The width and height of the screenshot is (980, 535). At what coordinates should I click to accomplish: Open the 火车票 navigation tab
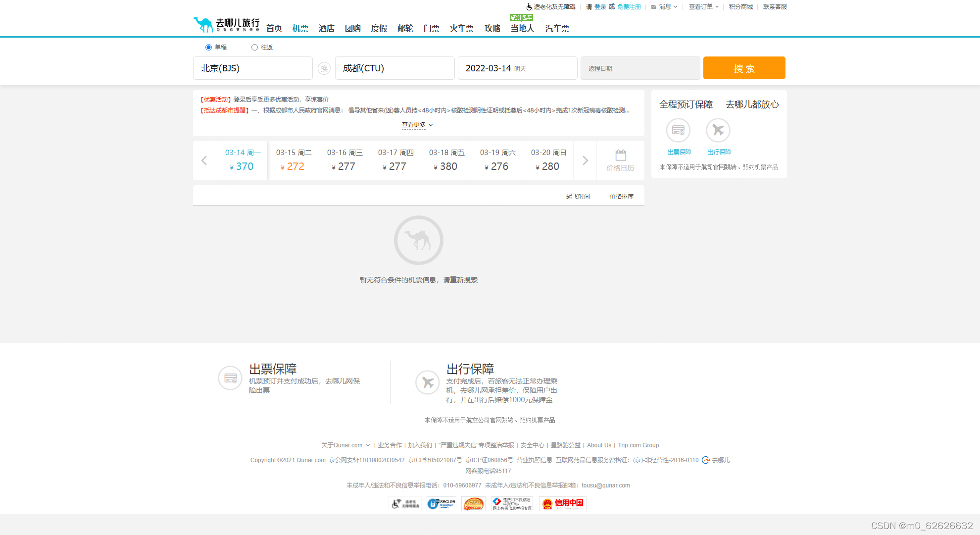461,29
